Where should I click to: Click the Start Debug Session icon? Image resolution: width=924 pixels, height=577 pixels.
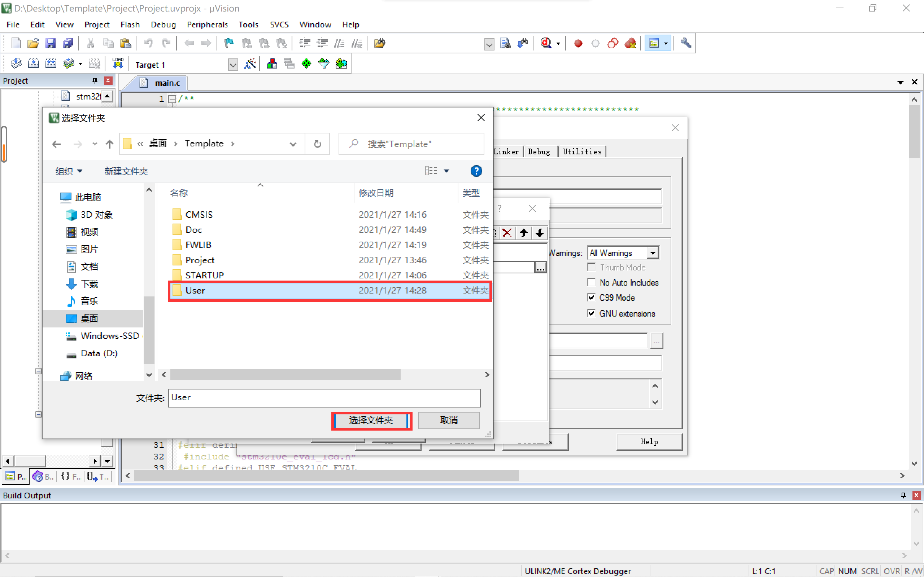pyautogui.click(x=546, y=44)
